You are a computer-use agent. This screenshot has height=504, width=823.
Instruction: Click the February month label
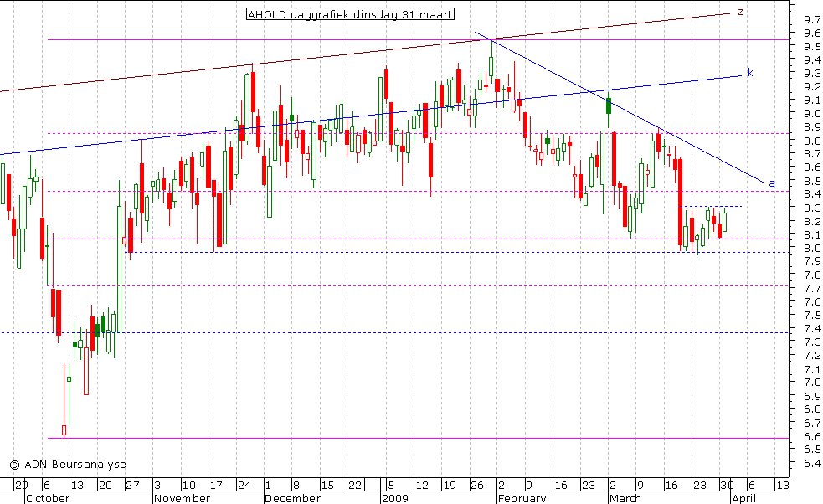point(522,498)
